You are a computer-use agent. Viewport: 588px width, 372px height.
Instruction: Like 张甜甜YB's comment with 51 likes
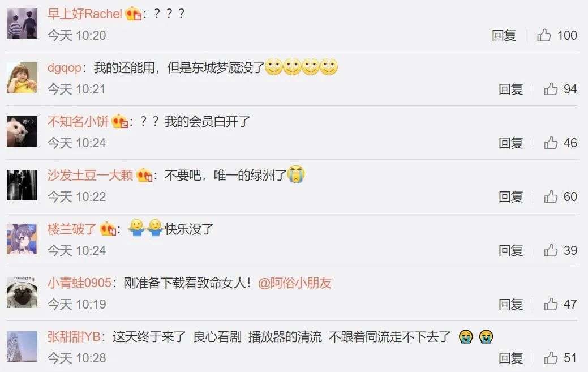[x=551, y=358]
